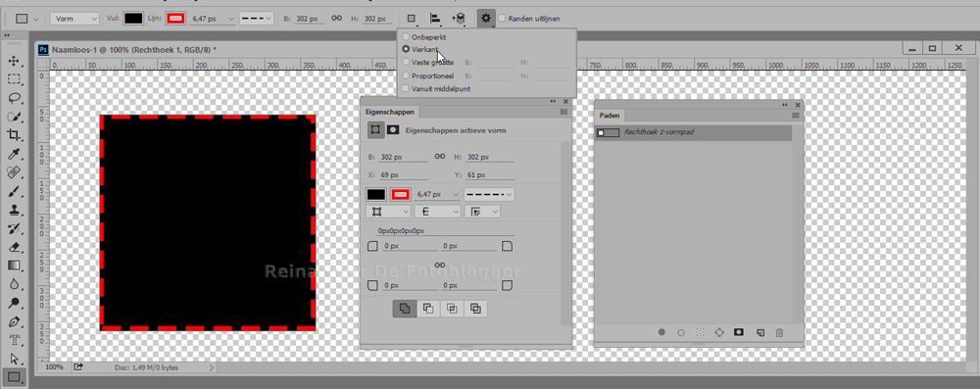Load path as selection in Paden panel
980x389 pixels.
click(700, 333)
